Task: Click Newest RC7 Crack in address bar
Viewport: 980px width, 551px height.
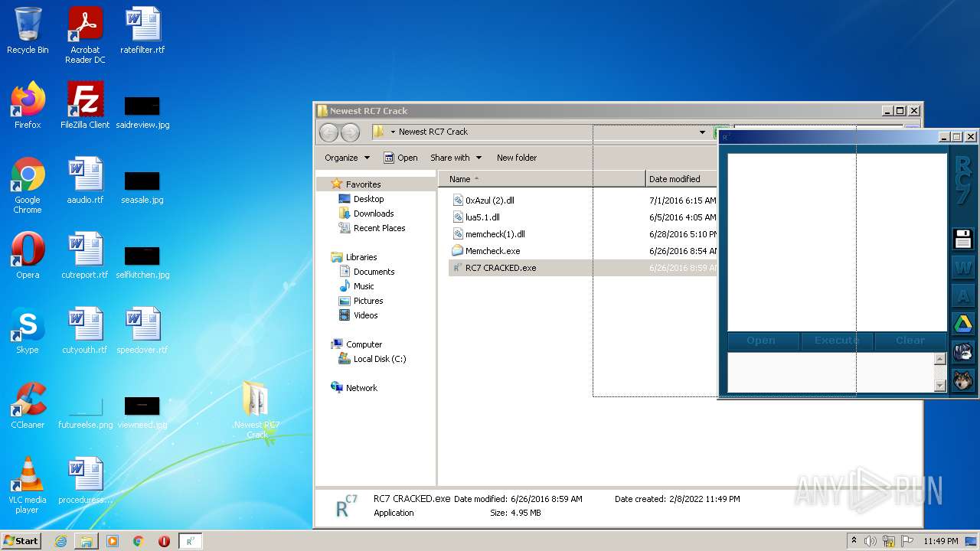Action: (x=433, y=132)
